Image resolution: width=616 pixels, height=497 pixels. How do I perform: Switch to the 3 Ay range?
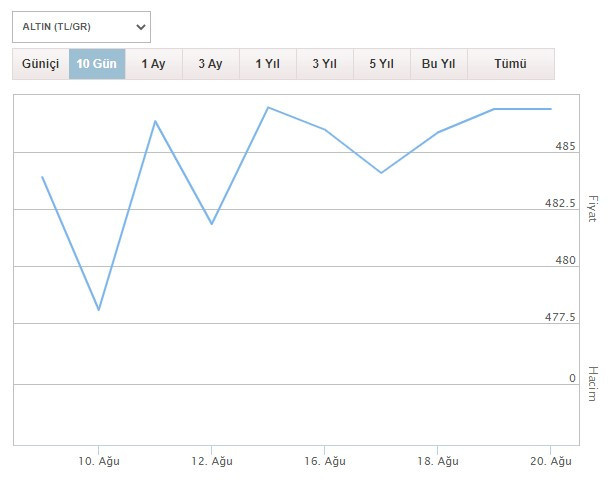point(211,64)
